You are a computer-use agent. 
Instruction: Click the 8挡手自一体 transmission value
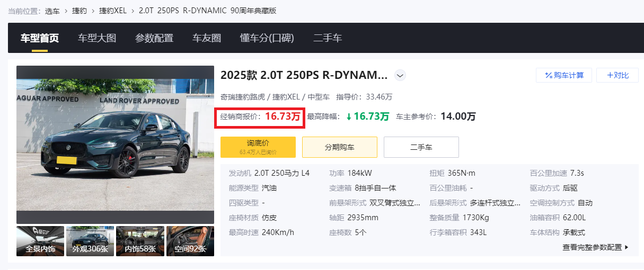point(375,188)
